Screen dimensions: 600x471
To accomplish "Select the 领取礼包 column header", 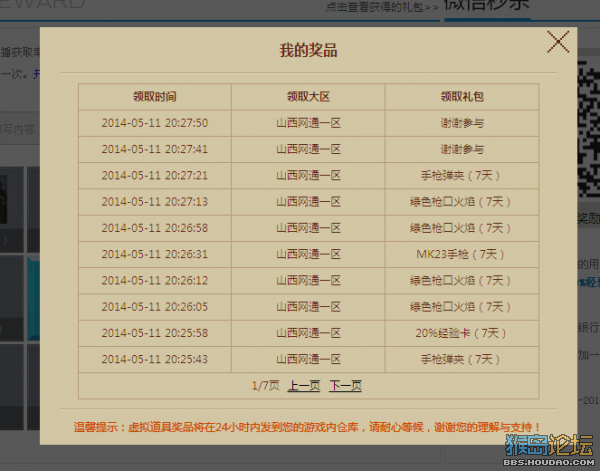I will point(462,96).
